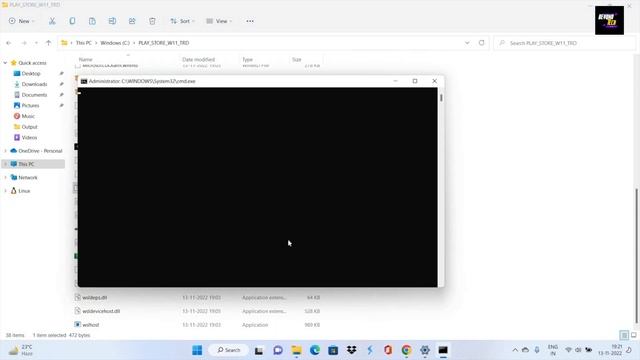The height and width of the screenshot is (360, 640).
Task: Select the wsldeps.dll file
Action: pos(95,298)
